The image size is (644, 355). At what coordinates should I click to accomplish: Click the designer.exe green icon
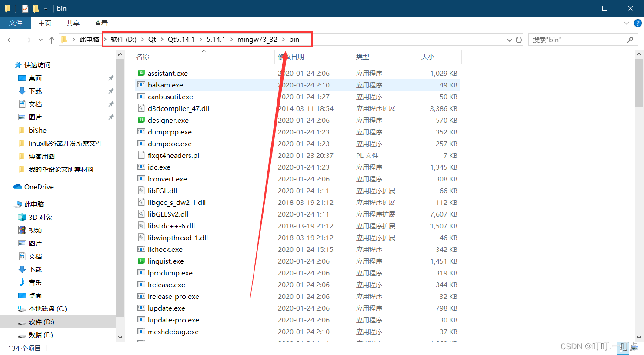(141, 120)
